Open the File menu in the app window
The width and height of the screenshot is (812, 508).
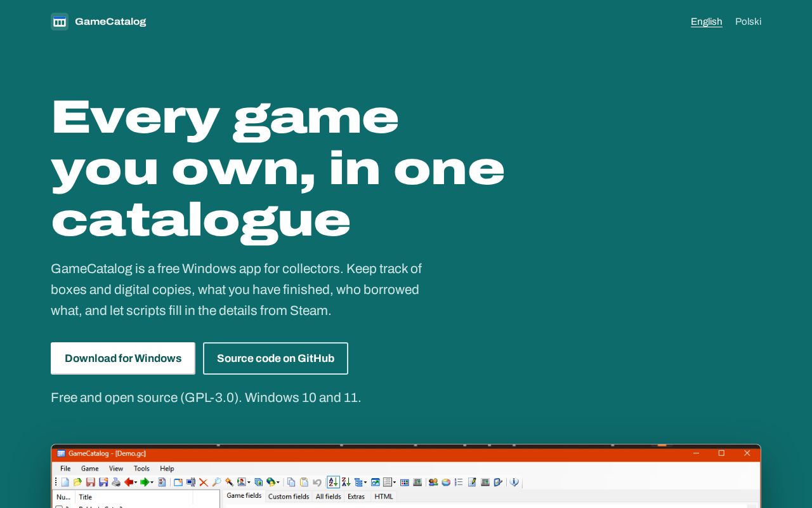[65, 469]
